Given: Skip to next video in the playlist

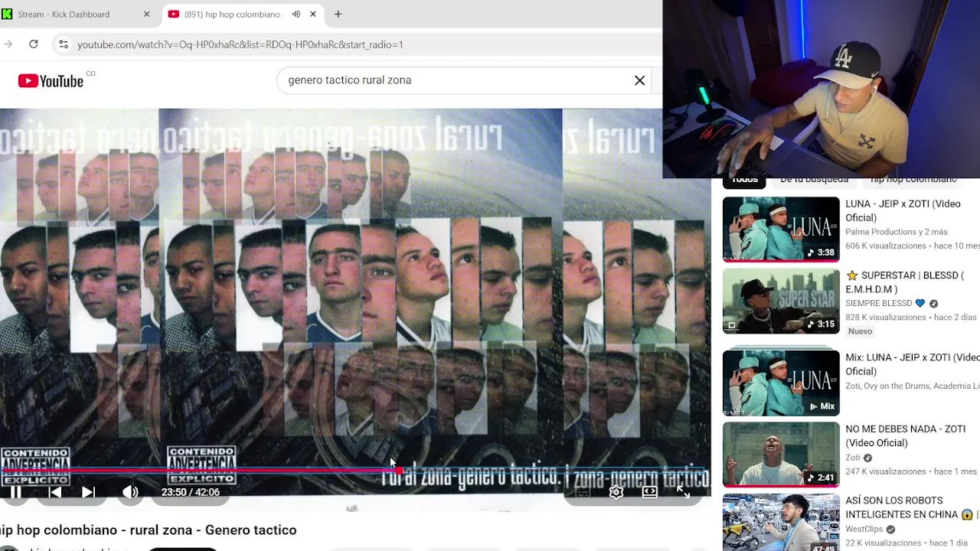Looking at the screenshot, I should [88, 492].
